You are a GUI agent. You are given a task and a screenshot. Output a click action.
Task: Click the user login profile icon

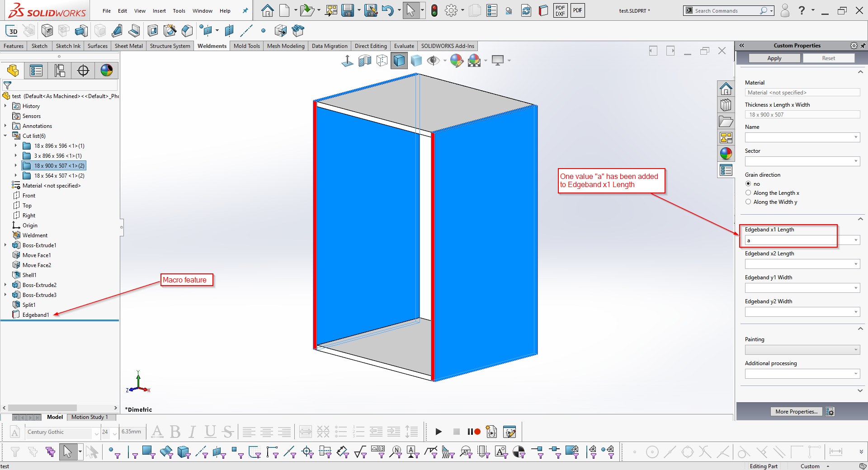[x=785, y=10]
